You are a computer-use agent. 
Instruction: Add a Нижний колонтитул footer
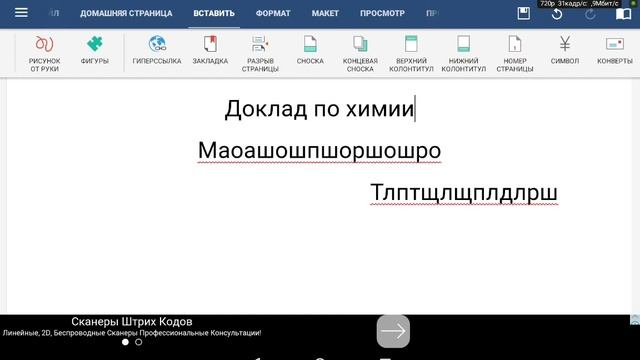pyautogui.click(x=464, y=54)
